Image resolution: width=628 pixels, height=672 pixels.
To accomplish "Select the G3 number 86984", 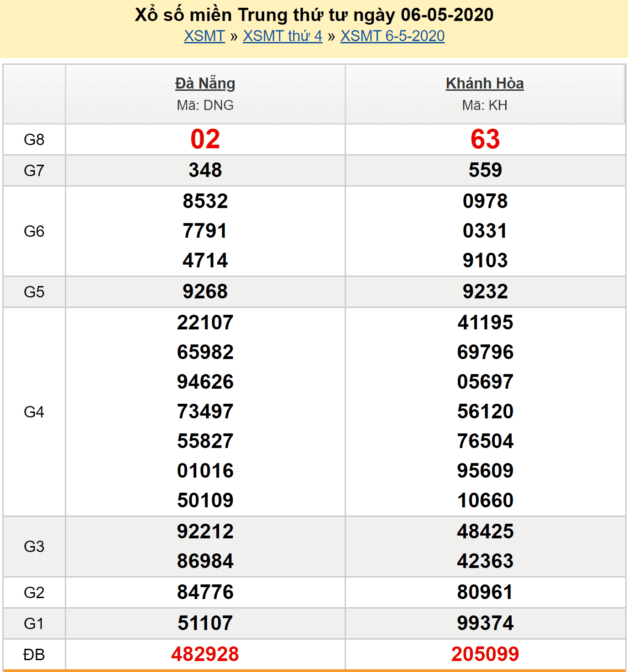I will tap(205, 561).
